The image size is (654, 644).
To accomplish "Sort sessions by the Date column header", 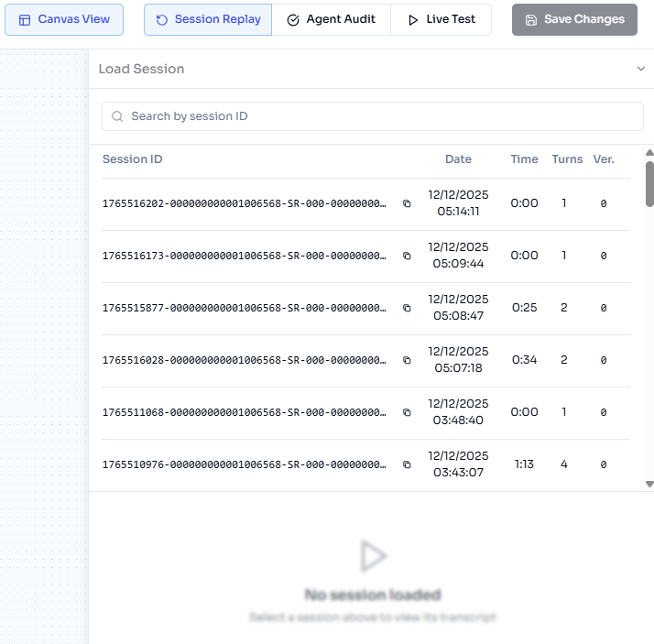I will pyautogui.click(x=458, y=159).
